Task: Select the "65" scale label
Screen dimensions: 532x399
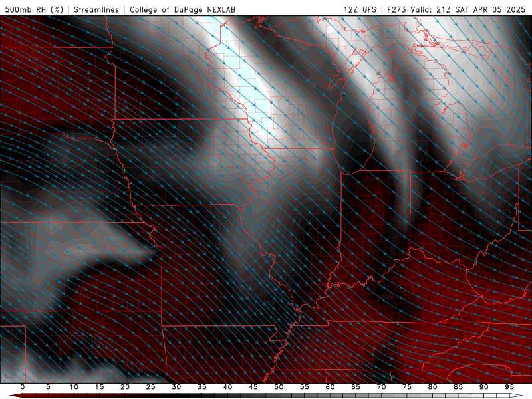Action: click(x=356, y=387)
